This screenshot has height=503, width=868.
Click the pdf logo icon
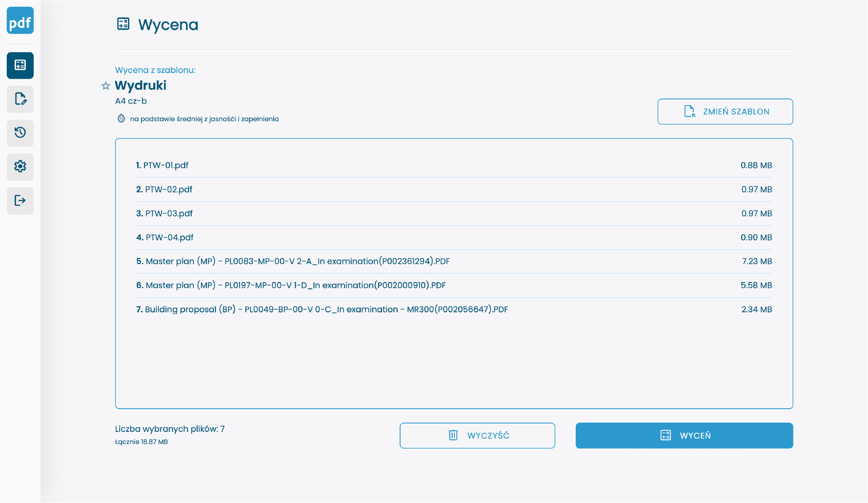20,21
